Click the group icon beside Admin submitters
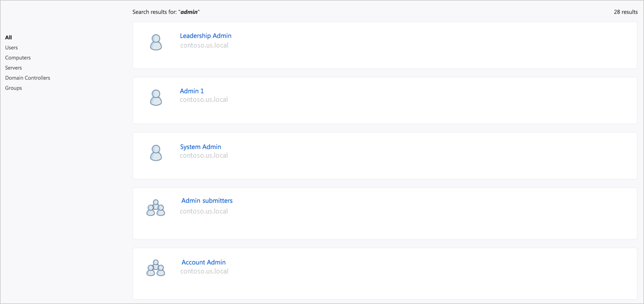Image resolution: width=644 pixels, height=304 pixels. click(156, 208)
